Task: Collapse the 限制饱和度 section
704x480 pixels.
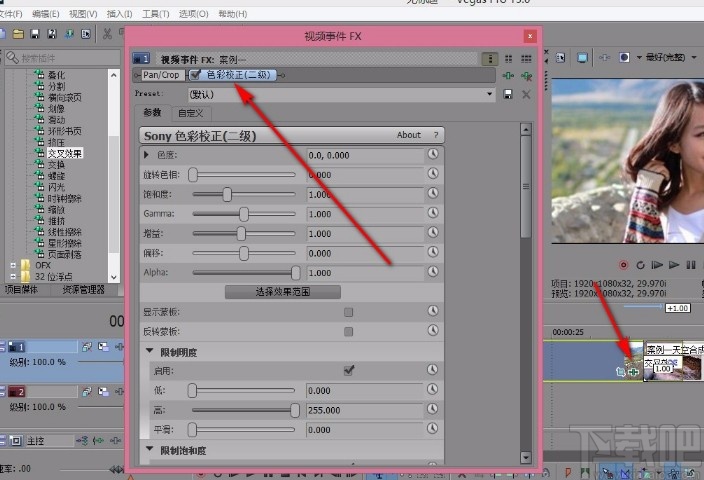Action: click(x=150, y=449)
